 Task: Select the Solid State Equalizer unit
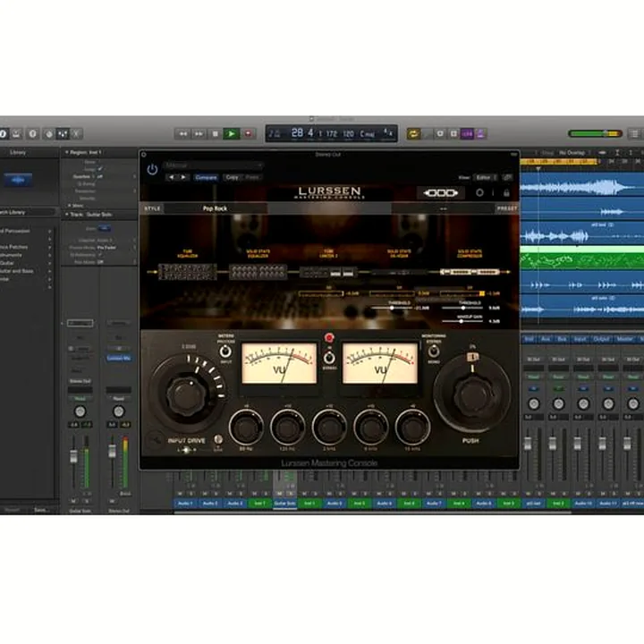(x=258, y=272)
